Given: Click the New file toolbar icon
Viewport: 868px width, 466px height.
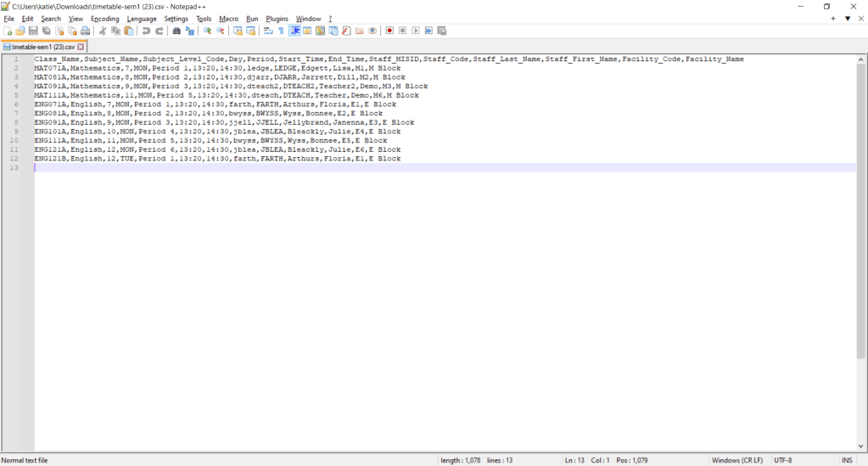Looking at the screenshot, I should pyautogui.click(x=8, y=31).
